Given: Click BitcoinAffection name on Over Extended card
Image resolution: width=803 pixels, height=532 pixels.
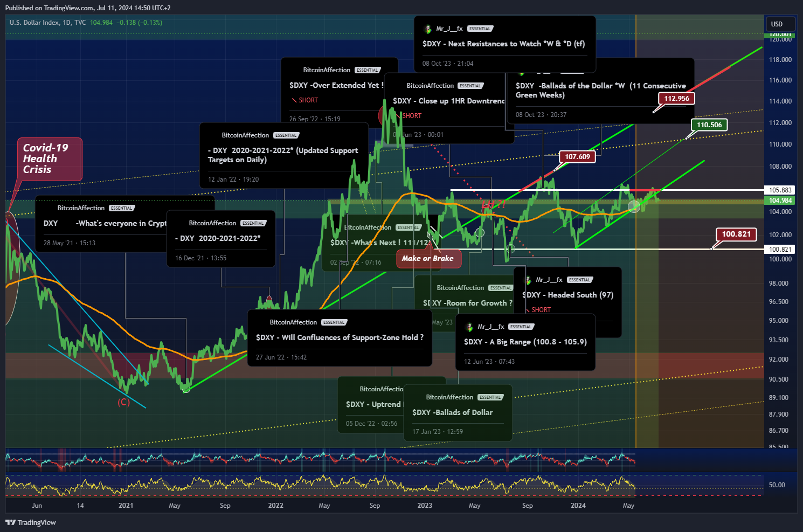Looking at the screenshot, I should tap(327, 70).
